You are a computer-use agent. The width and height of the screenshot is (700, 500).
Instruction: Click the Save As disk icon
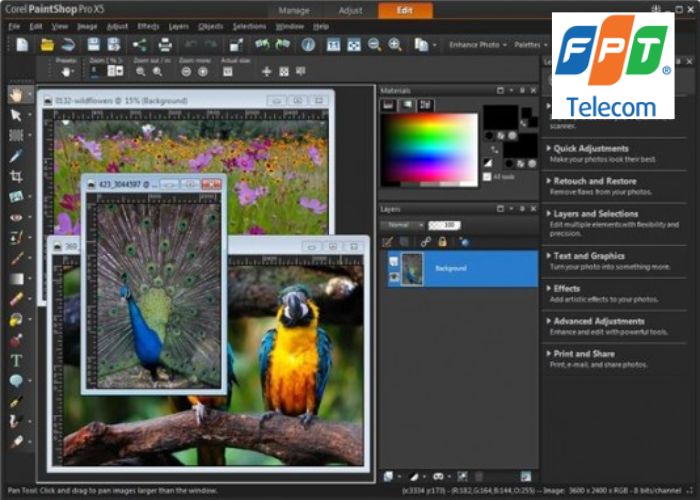114,45
